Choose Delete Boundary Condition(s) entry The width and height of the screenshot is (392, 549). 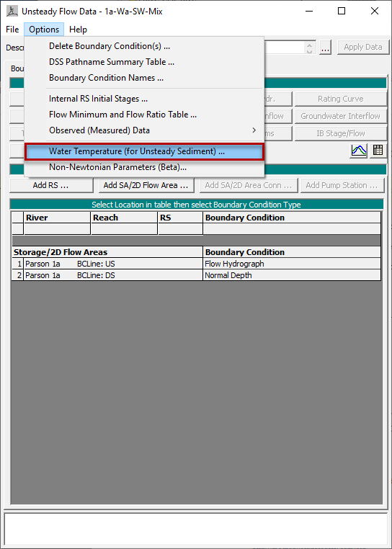[x=144, y=46]
